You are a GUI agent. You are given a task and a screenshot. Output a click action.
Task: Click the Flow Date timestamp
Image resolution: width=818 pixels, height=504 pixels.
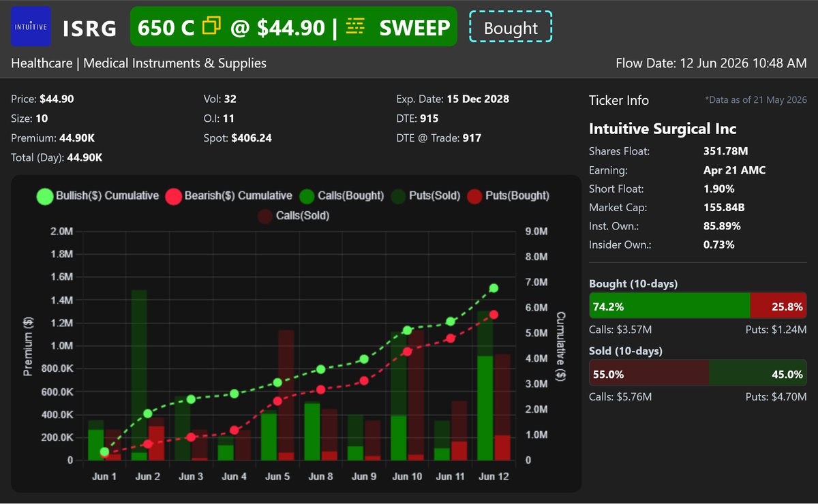(711, 63)
